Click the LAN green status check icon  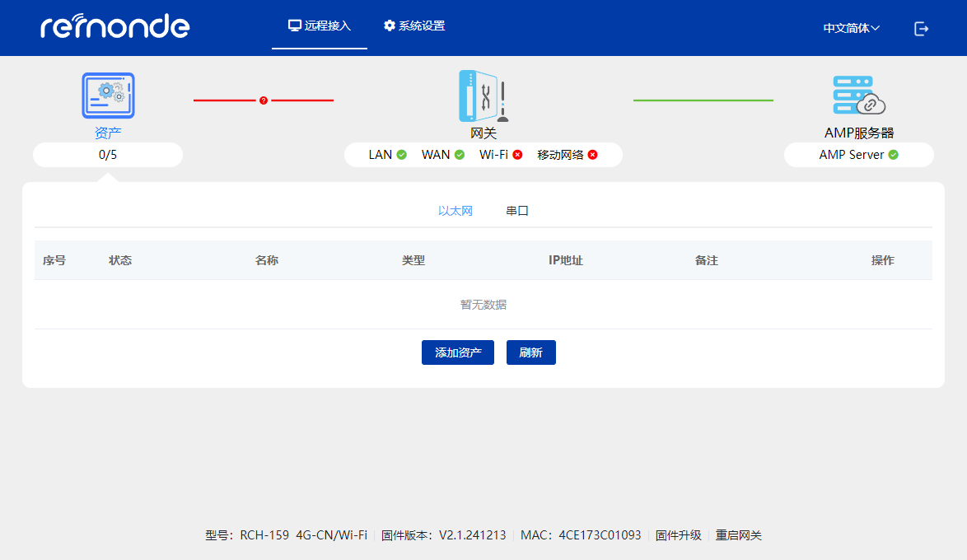pyautogui.click(x=402, y=155)
